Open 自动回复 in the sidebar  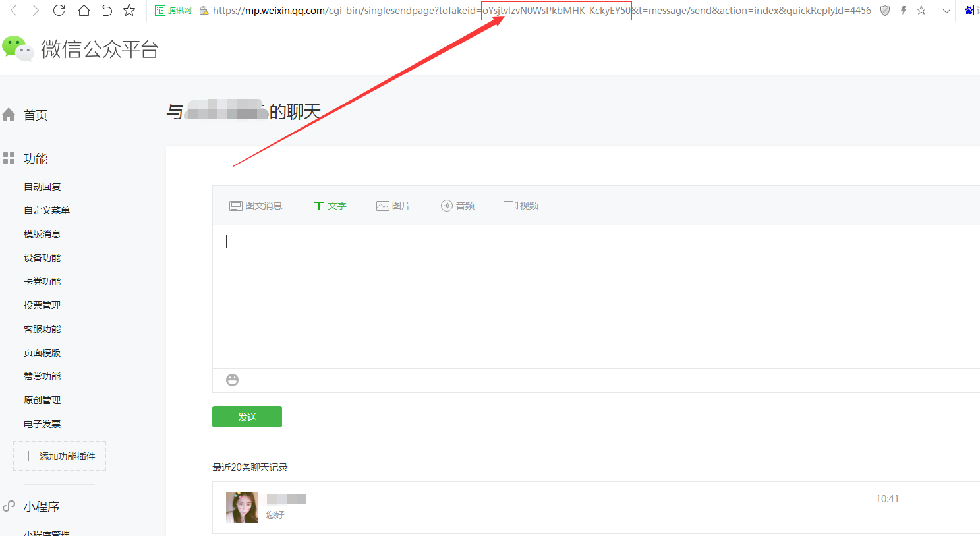[x=42, y=187]
